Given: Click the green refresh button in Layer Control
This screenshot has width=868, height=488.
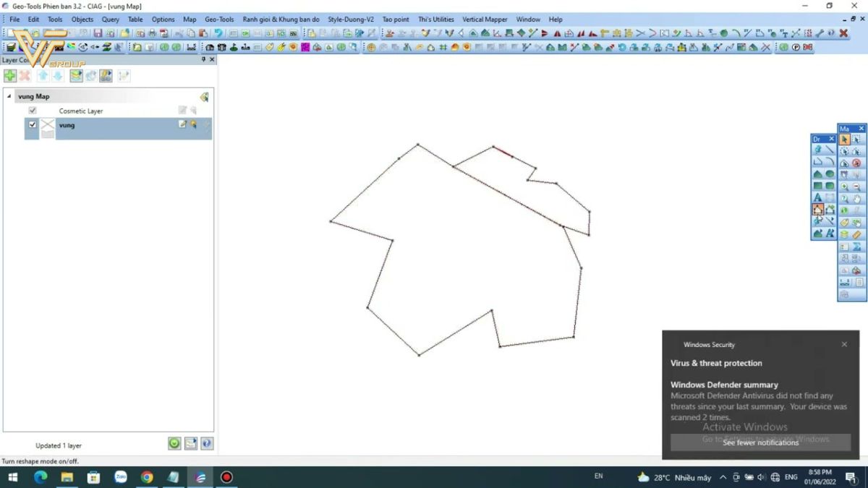Looking at the screenshot, I should tap(174, 443).
